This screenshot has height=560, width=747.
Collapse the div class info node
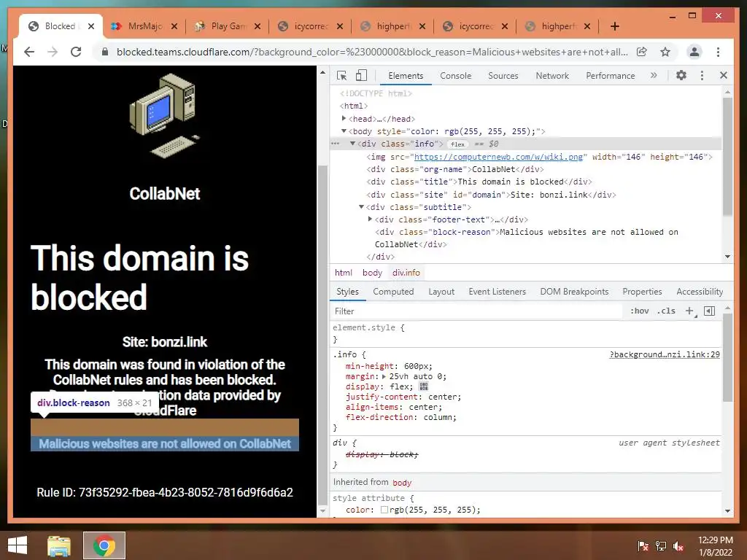coord(352,144)
